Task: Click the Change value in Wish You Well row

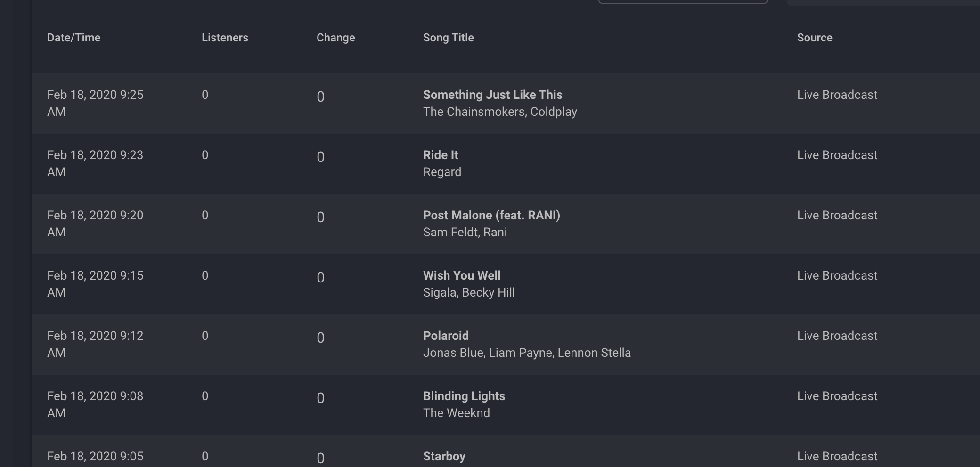Action: click(x=320, y=277)
